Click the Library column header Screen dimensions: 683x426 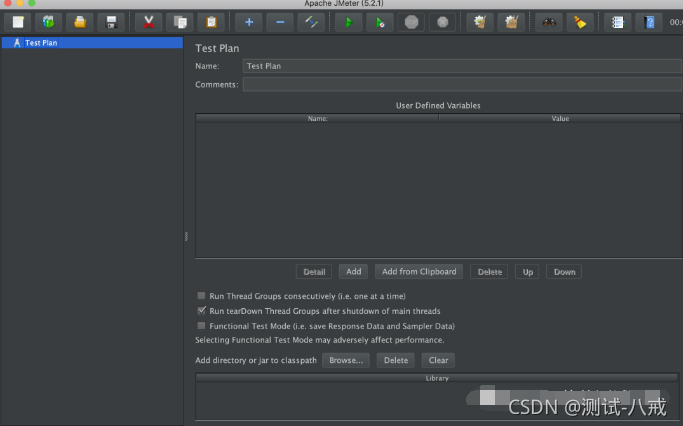(x=437, y=378)
